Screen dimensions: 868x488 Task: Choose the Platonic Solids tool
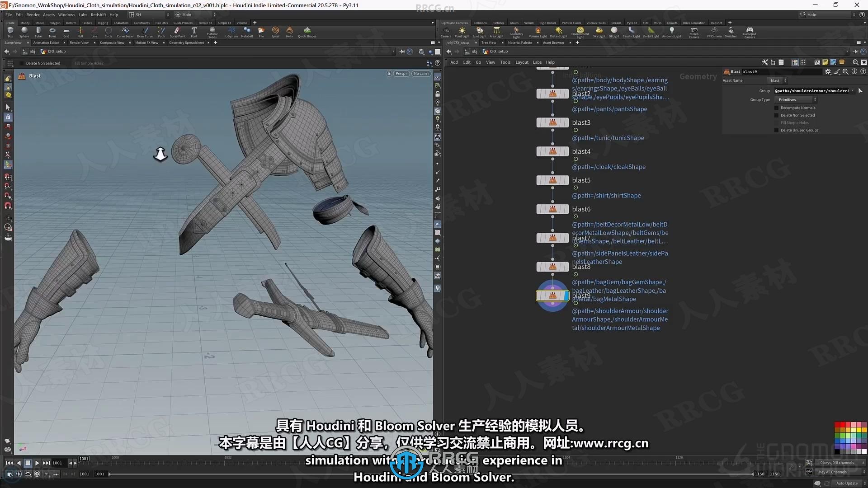(x=212, y=33)
